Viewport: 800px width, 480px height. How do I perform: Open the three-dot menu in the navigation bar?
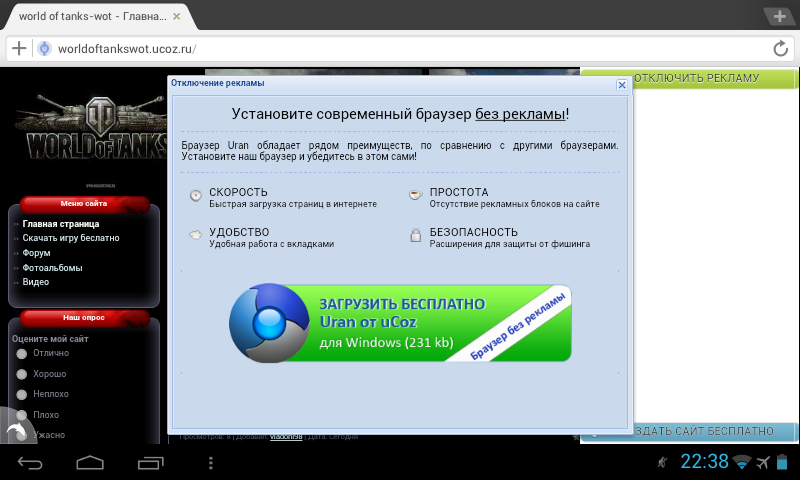210,463
